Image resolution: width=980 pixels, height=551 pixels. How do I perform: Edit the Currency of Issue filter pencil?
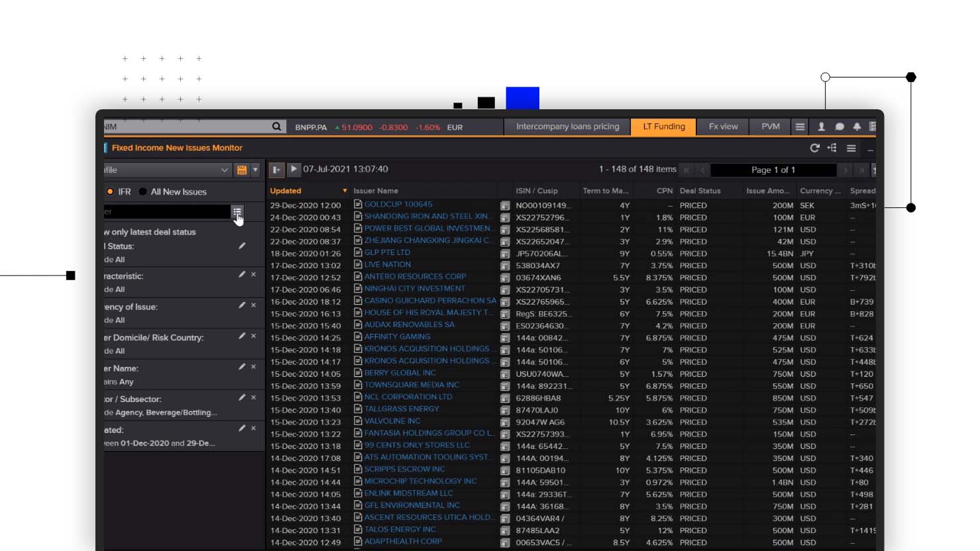[242, 305]
